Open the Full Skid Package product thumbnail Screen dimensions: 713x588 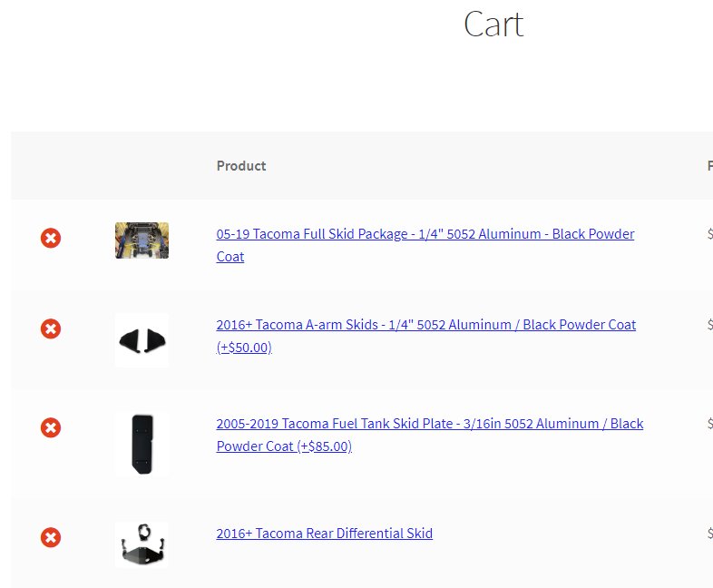click(142, 240)
